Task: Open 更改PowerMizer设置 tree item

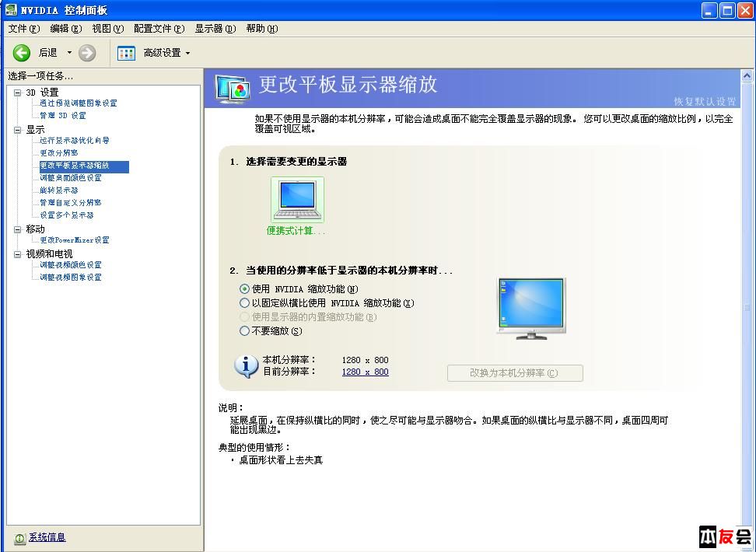Action: (74, 240)
